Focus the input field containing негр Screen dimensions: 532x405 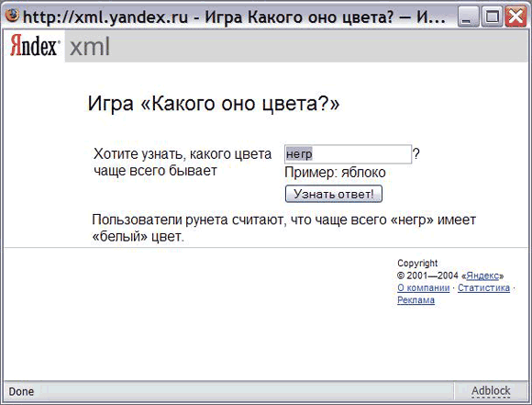(x=348, y=154)
